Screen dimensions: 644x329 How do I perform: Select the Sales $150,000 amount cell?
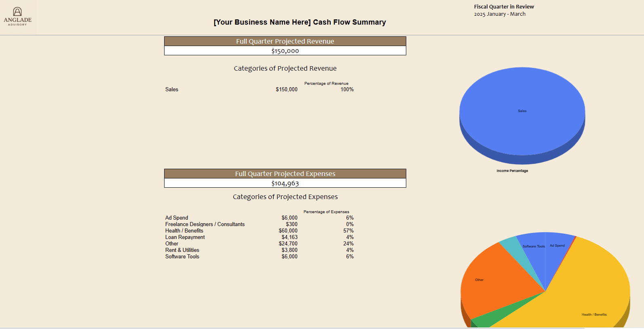coord(287,90)
